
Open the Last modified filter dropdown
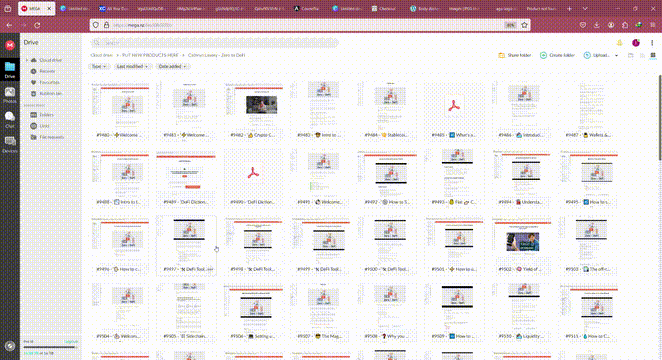tap(132, 66)
